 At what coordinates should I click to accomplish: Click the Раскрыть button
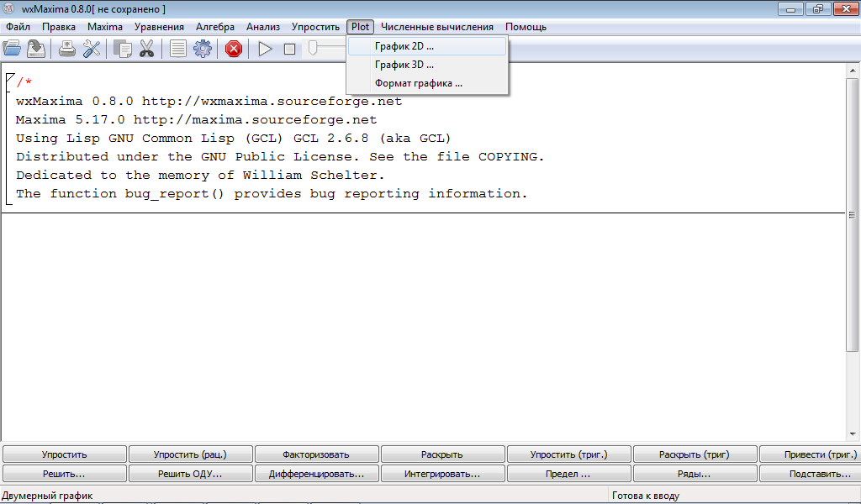coord(442,454)
